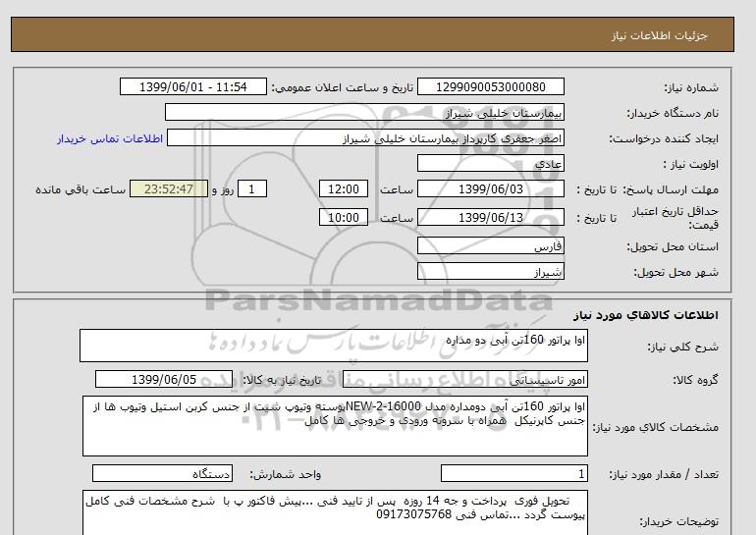Click the request creator field اصغر جعفری
Image resolution: width=756 pixels, height=535 pixels.
pos(365,137)
